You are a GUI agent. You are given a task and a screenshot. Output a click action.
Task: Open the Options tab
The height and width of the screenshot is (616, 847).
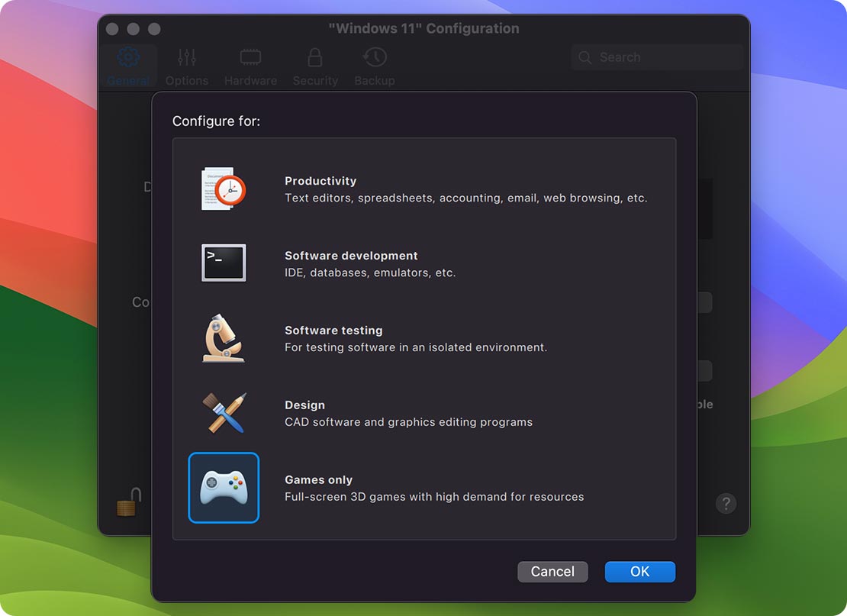[187, 67]
